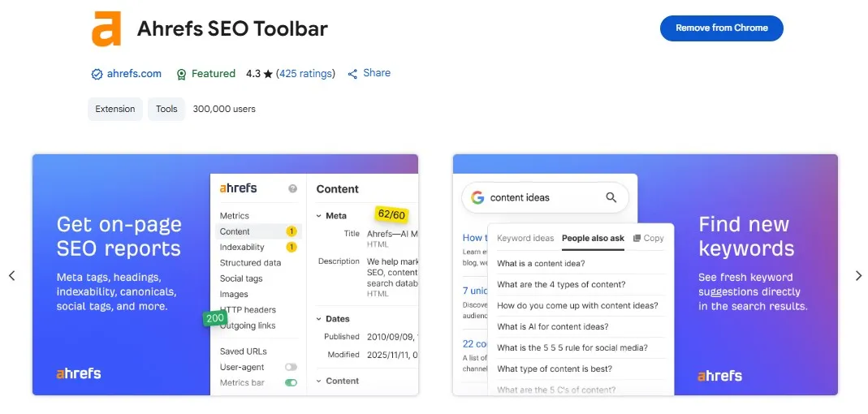Disable the Metrics bar switch

pyautogui.click(x=291, y=382)
